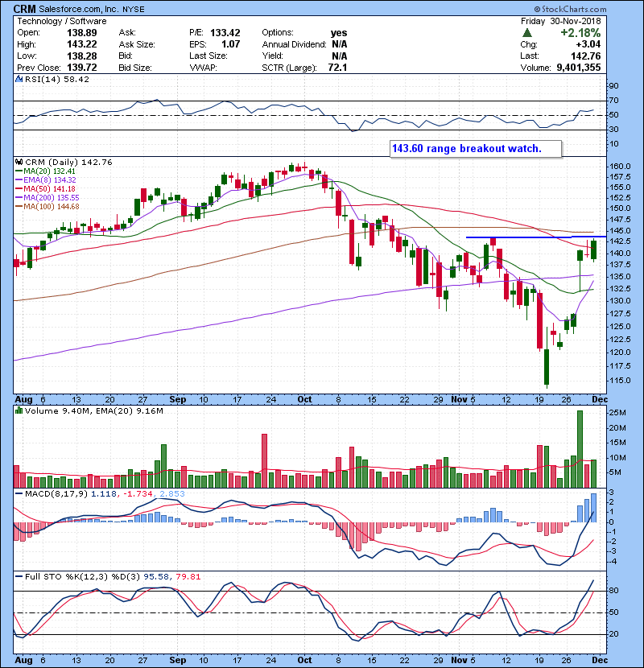Click the Volume value 9,401,355

579,68
